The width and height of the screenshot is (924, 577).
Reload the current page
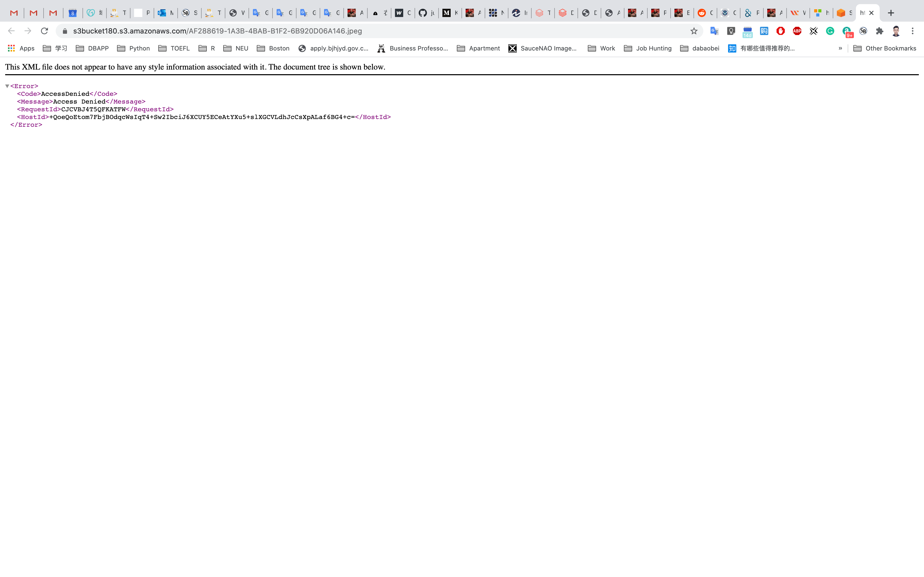click(44, 31)
